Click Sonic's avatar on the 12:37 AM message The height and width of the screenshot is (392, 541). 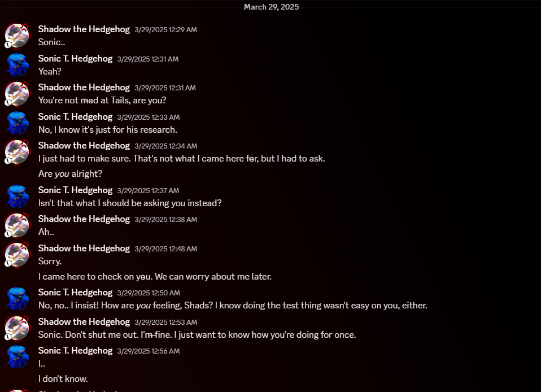point(17,196)
